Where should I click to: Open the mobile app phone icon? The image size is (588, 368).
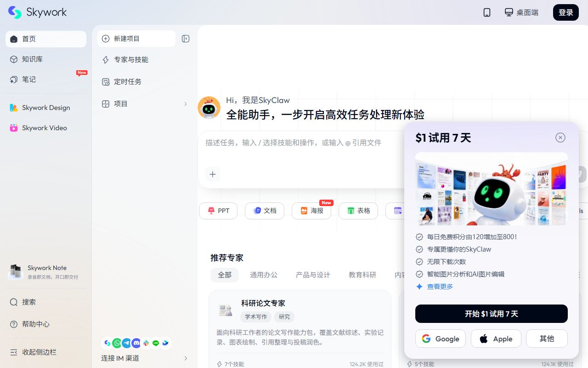[487, 12]
